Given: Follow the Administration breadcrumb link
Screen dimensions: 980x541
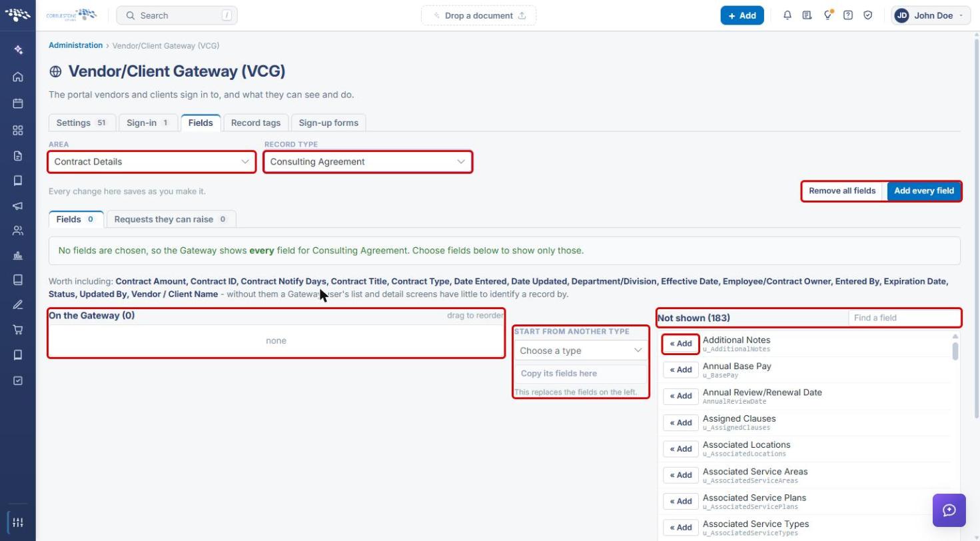Looking at the screenshot, I should coord(75,45).
